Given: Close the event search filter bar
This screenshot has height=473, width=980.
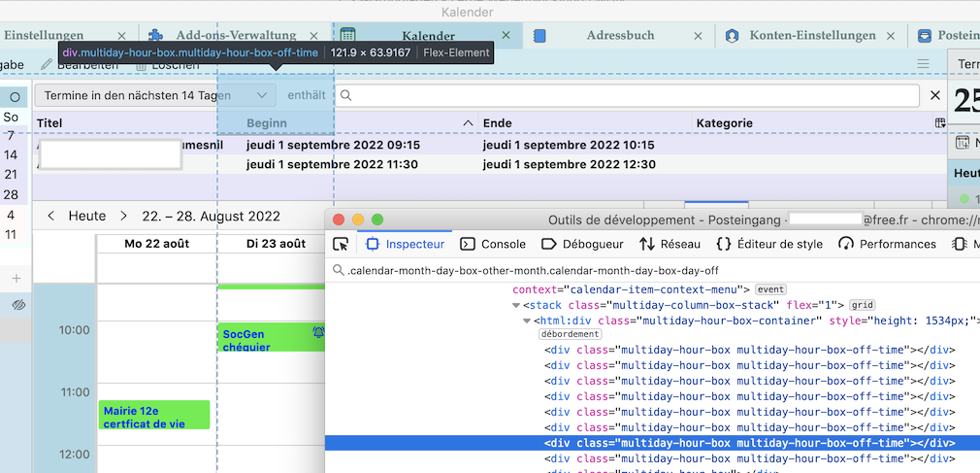Looking at the screenshot, I should click(x=935, y=95).
